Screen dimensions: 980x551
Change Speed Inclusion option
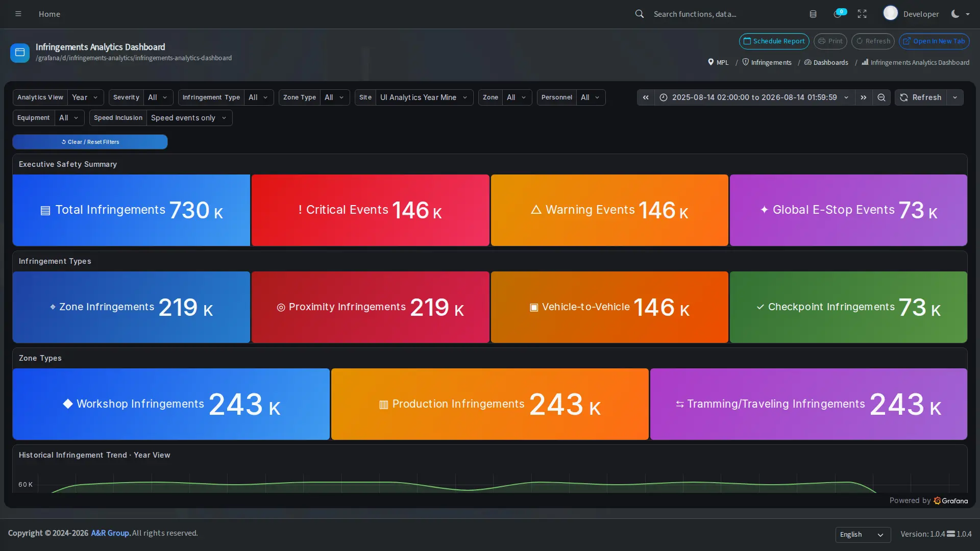click(189, 118)
